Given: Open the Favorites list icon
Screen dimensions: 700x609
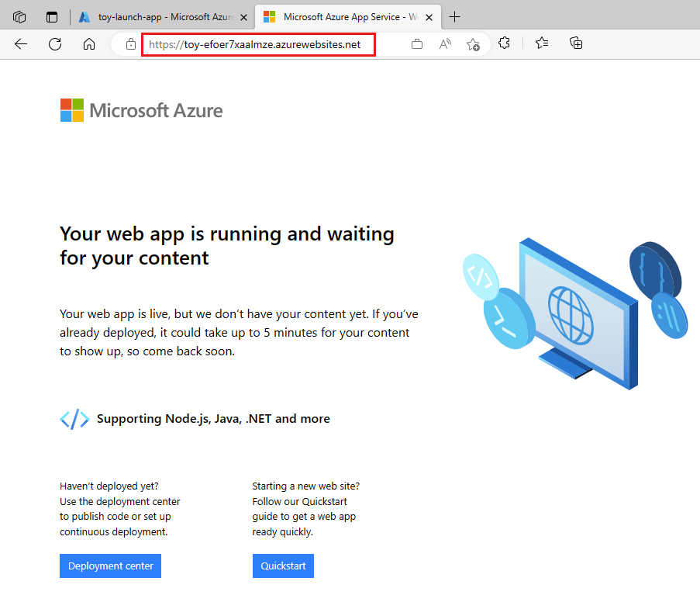Looking at the screenshot, I should pyautogui.click(x=542, y=43).
